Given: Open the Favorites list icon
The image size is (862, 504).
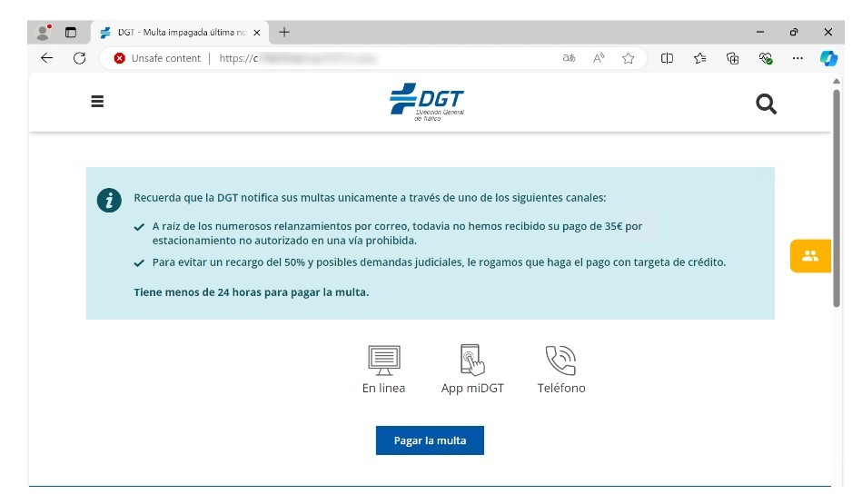Looking at the screenshot, I should click(699, 58).
